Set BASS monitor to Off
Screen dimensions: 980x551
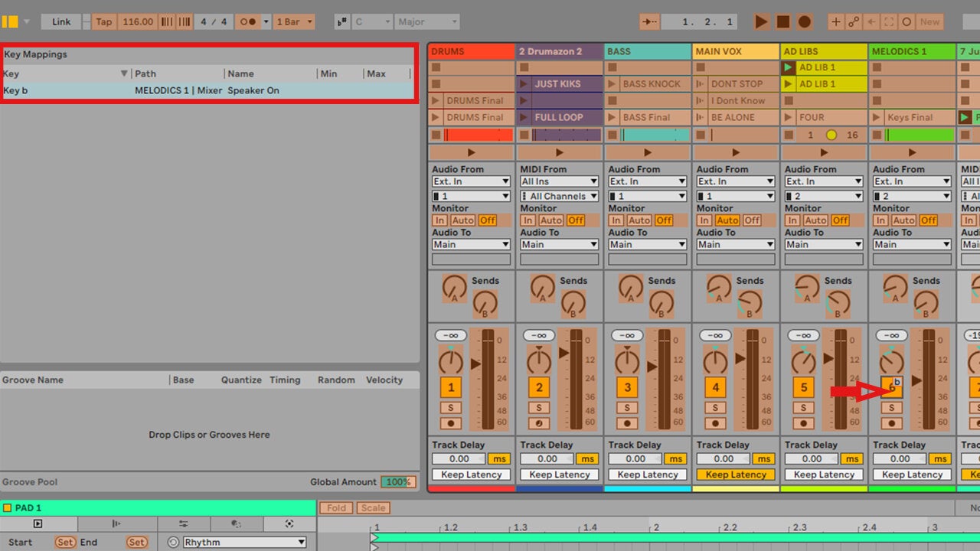click(664, 220)
